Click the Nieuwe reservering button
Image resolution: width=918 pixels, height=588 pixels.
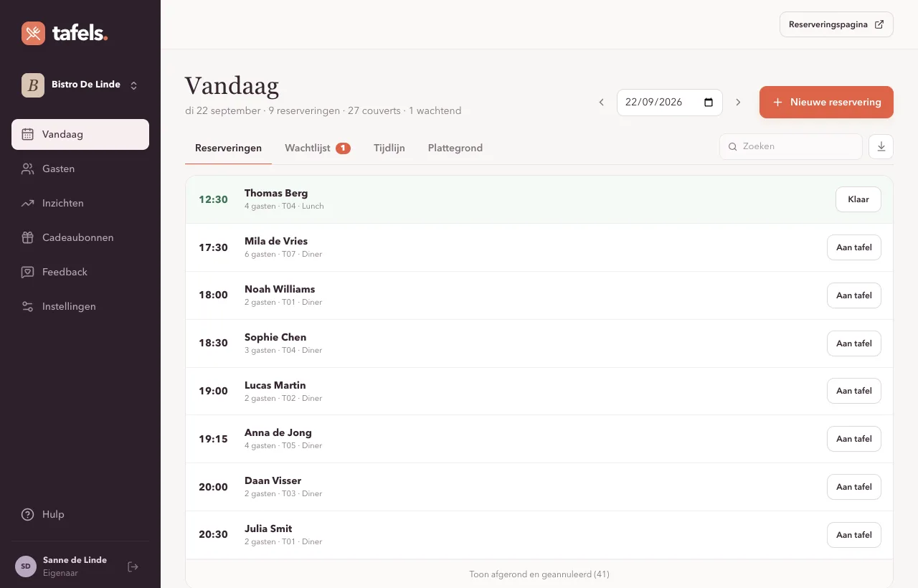point(826,102)
